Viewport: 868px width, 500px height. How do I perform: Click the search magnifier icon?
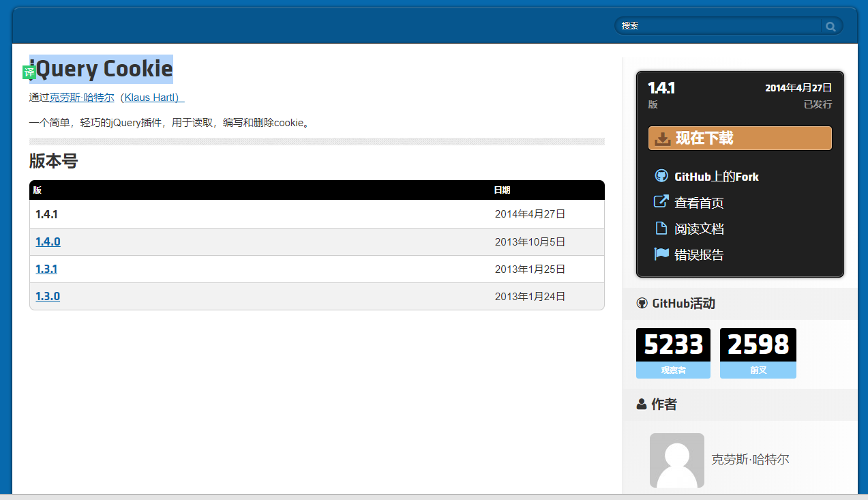pos(830,26)
